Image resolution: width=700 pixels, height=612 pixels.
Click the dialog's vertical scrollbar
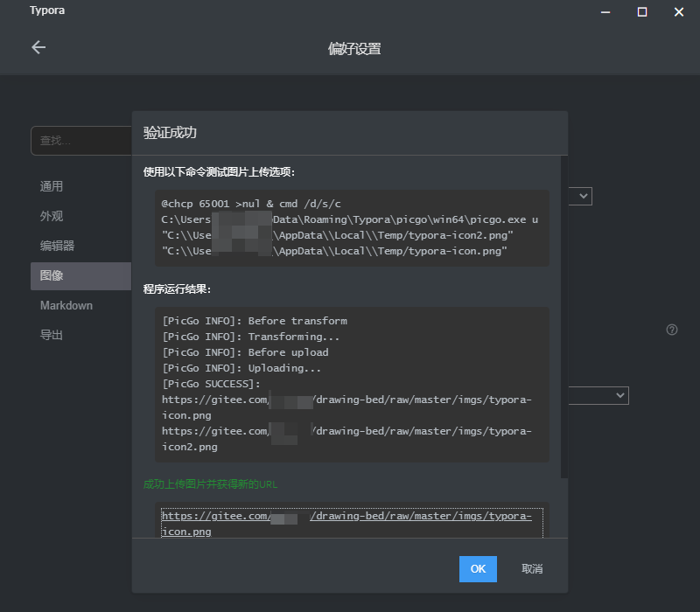564,316
